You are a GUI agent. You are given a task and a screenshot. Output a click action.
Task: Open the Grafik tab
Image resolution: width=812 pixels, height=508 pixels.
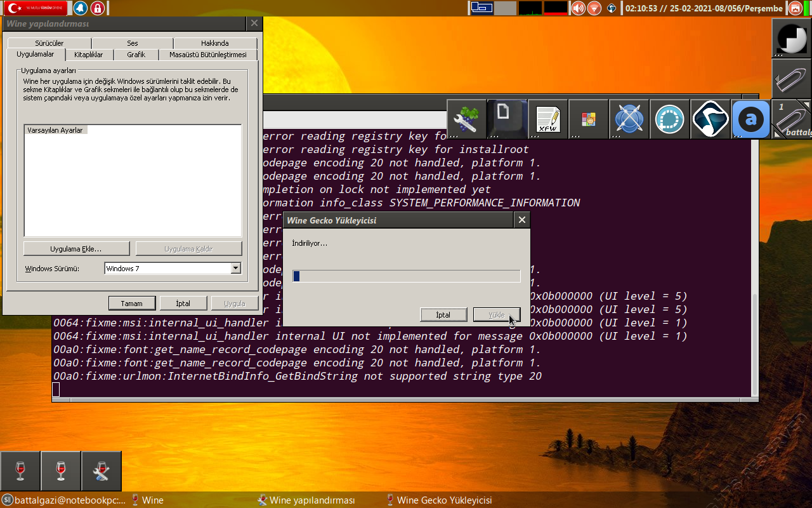(136, 55)
